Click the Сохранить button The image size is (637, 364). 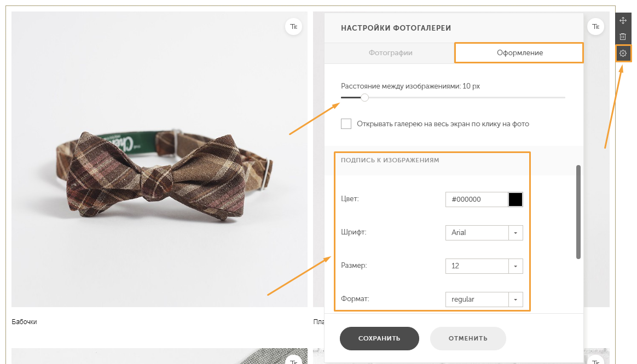coord(379,338)
